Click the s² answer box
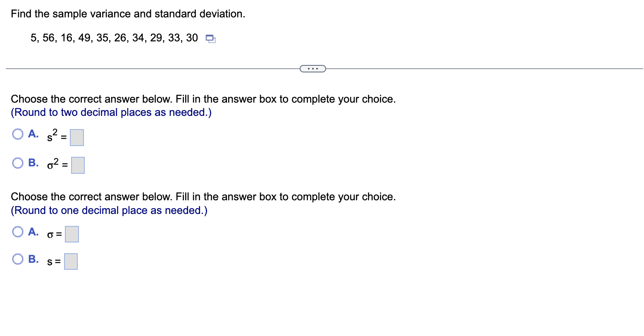This screenshot has height=336, width=644. (x=76, y=137)
